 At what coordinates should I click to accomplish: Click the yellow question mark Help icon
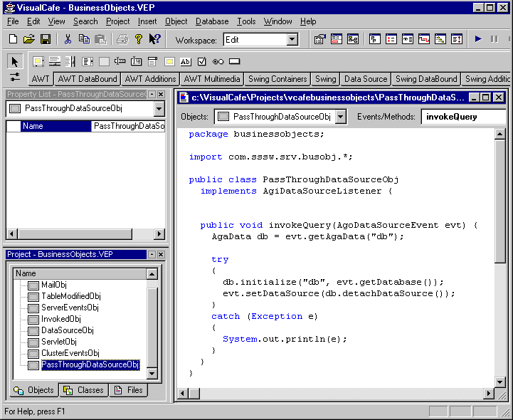click(x=139, y=39)
